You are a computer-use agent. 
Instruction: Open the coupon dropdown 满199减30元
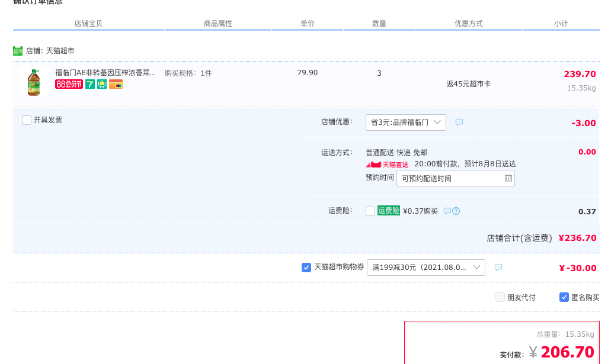(x=425, y=267)
